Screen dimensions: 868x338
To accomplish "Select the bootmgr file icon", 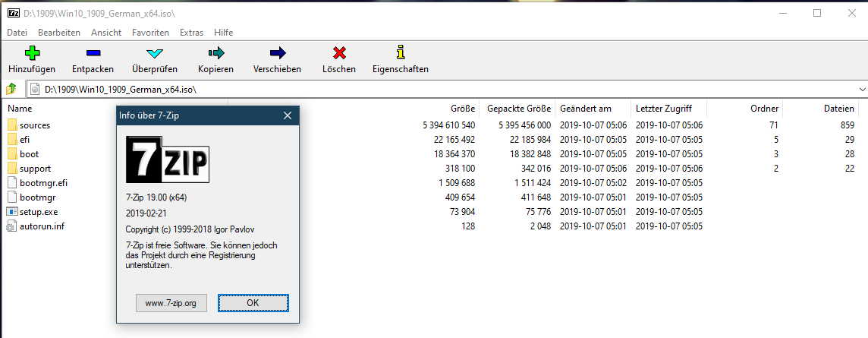I will point(13,197).
